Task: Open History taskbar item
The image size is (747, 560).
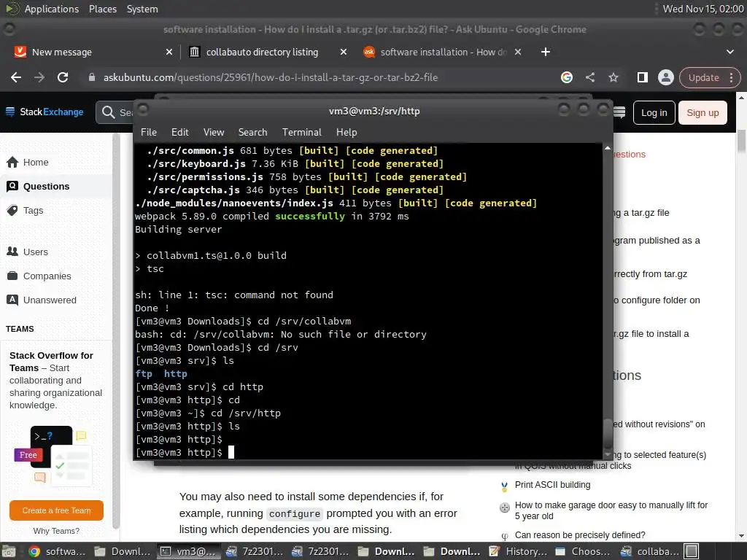Action: (518, 551)
